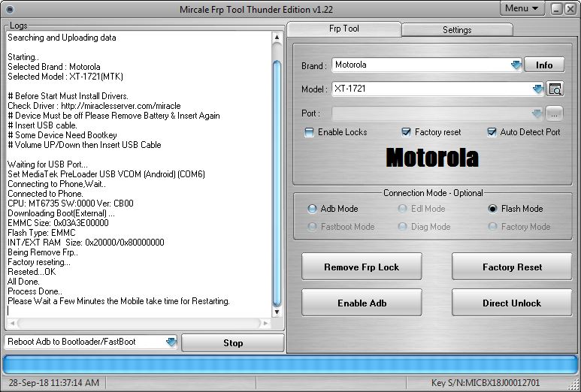
Task: Toggle the Auto Detect Port checkbox
Action: click(x=492, y=132)
